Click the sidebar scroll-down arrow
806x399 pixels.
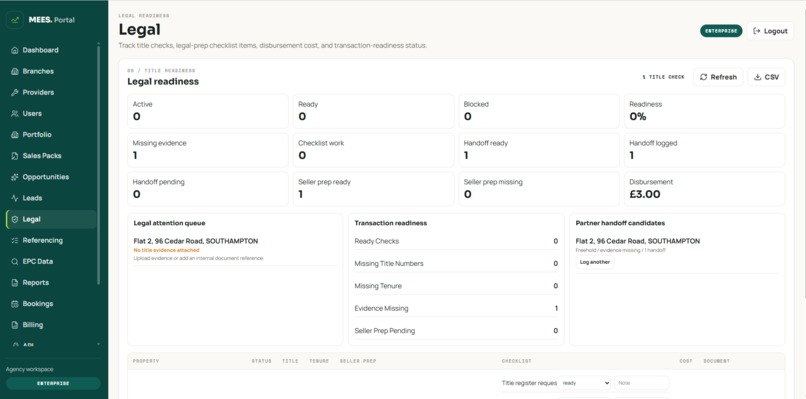[98, 344]
